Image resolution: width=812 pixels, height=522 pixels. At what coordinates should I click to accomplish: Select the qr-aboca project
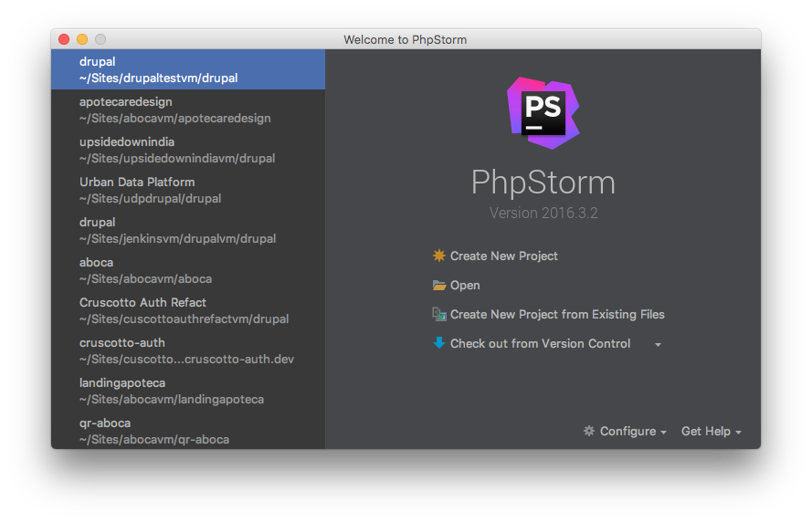[188, 431]
